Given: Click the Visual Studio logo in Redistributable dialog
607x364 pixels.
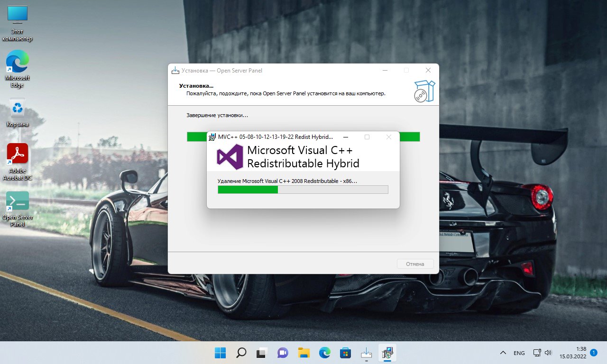Looking at the screenshot, I should point(230,157).
